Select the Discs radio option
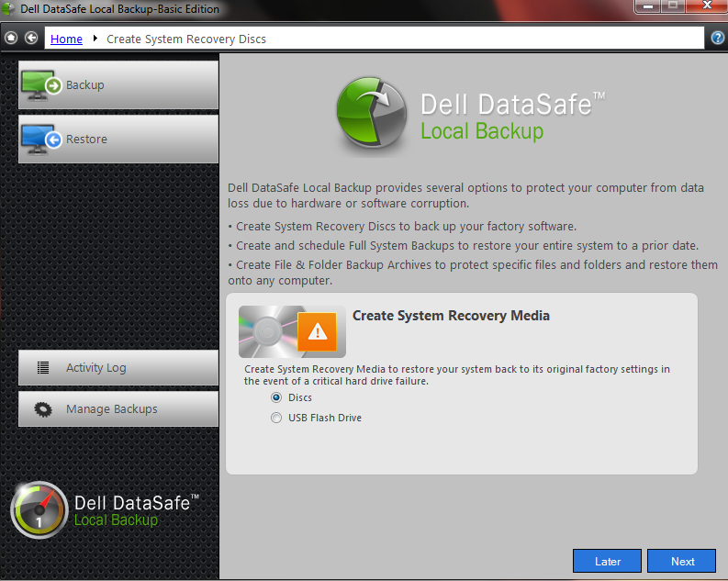This screenshot has height=581, width=728. click(276, 397)
